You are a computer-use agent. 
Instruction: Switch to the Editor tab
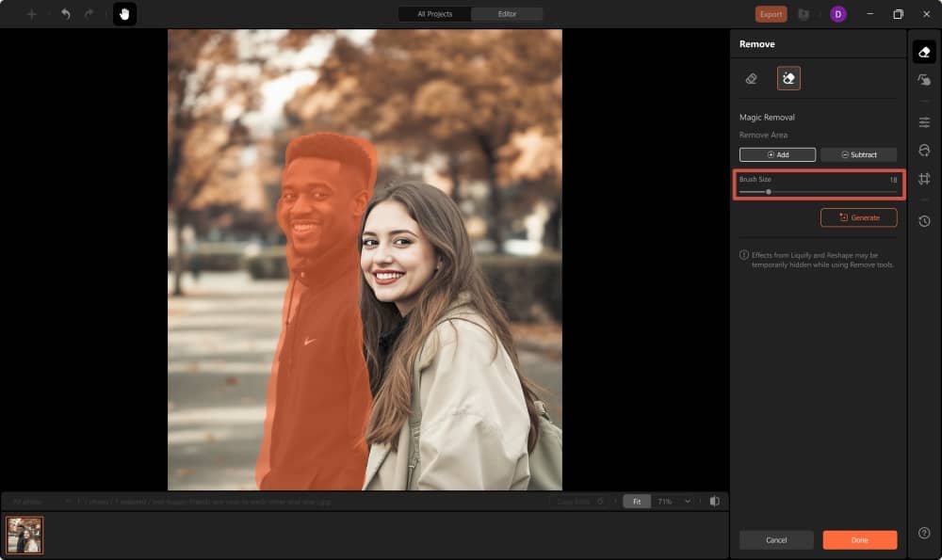pos(507,13)
